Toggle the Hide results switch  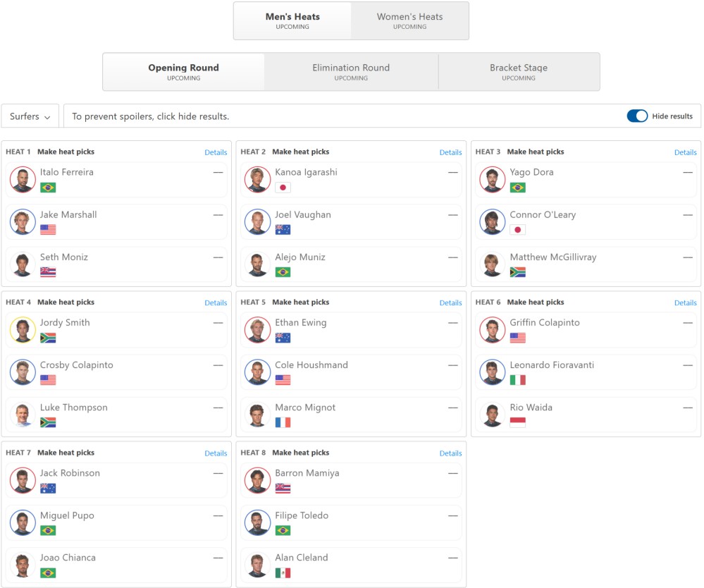637,116
